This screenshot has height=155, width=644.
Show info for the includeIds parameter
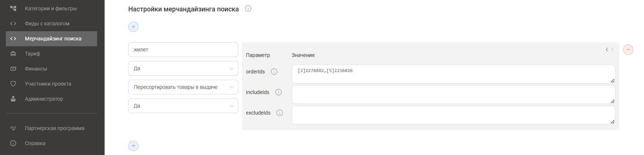tap(279, 92)
